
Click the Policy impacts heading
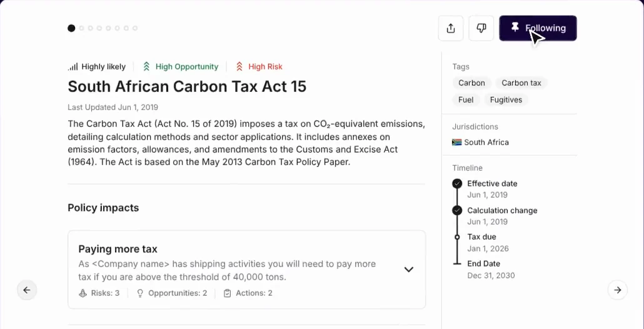(103, 208)
